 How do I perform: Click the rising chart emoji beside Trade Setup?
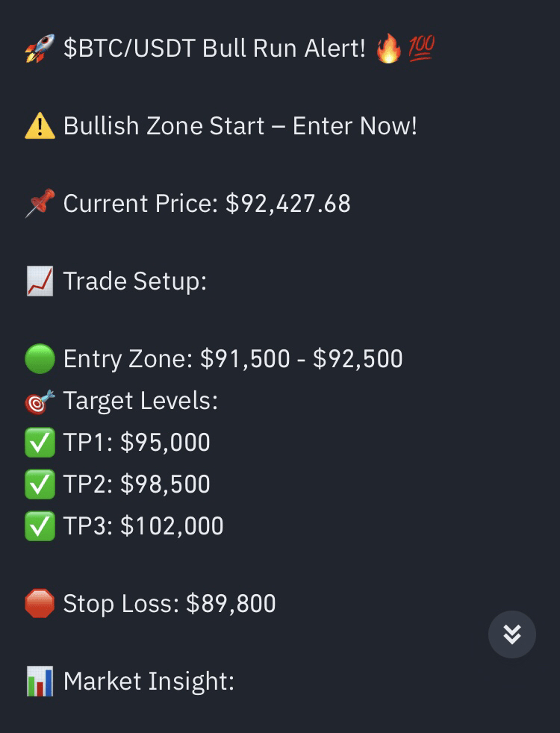40,281
